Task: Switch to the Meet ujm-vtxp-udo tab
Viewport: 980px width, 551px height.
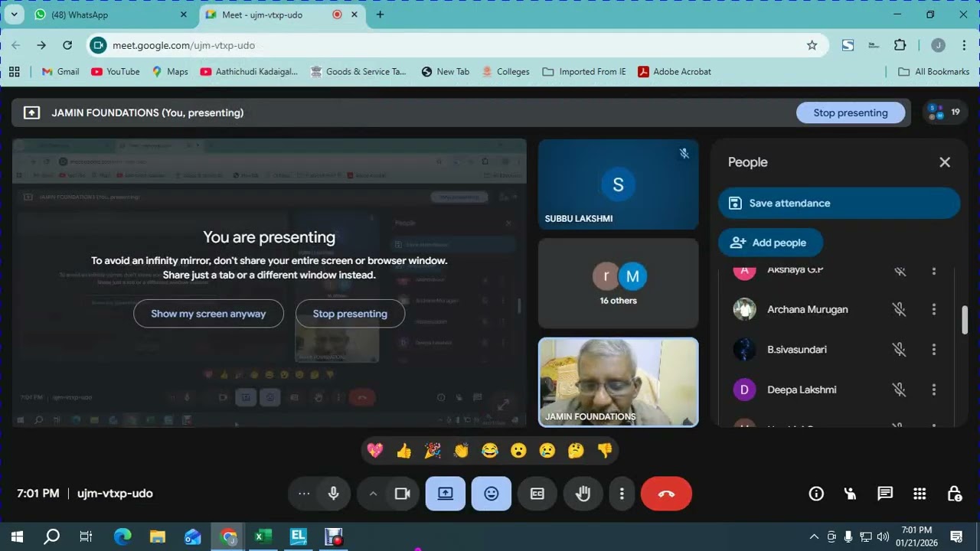Action: 281,15
